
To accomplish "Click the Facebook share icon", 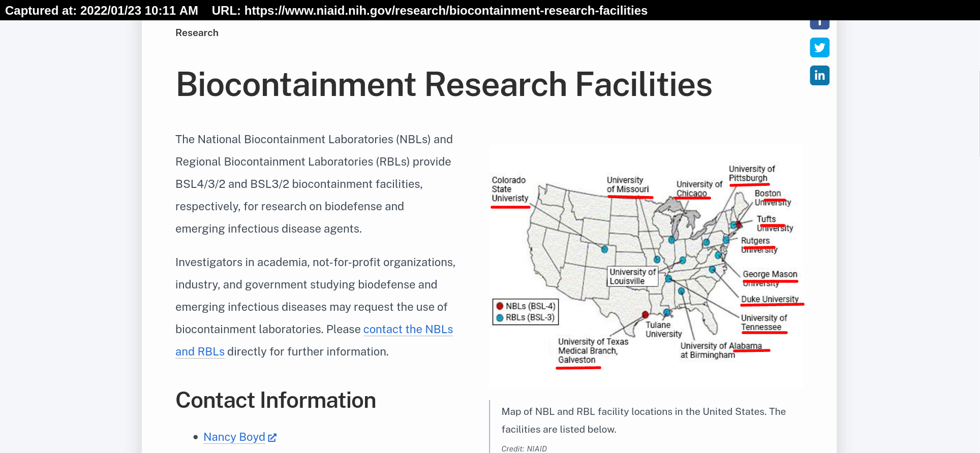I will [819, 24].
